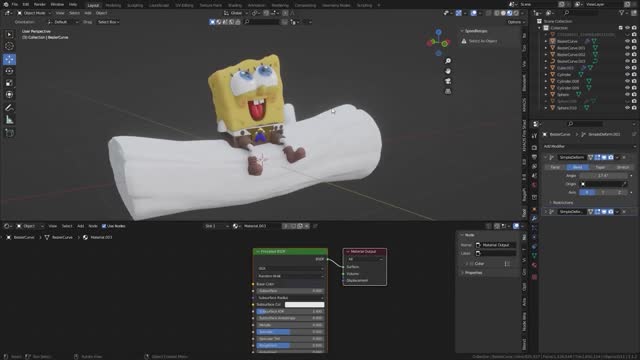Viewport: 640px width, 360px height.
Task: Switch to the UV Editing workspace tab
Action: tap(184, 5)
